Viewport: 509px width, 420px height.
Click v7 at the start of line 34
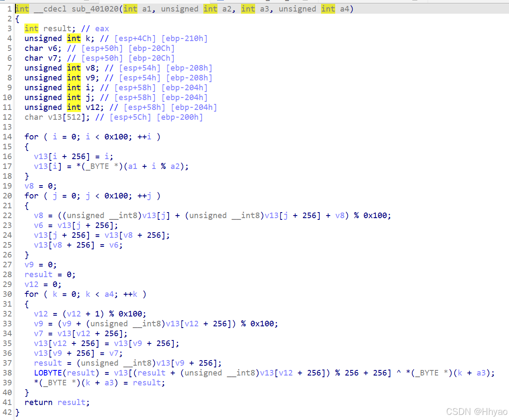click(39, 334)
